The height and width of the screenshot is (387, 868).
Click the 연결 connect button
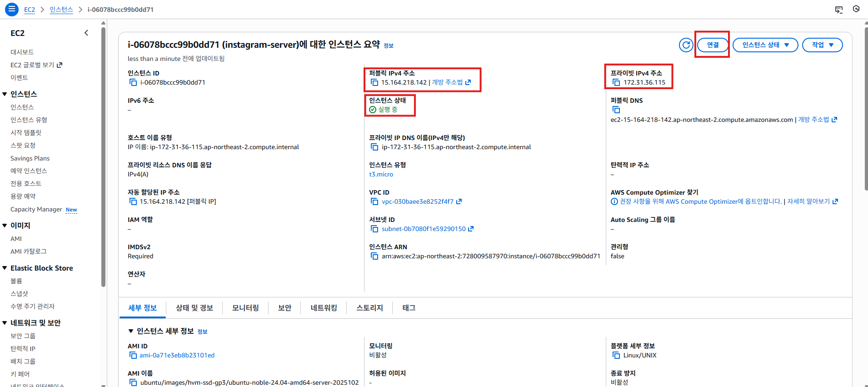pos(713,45)
